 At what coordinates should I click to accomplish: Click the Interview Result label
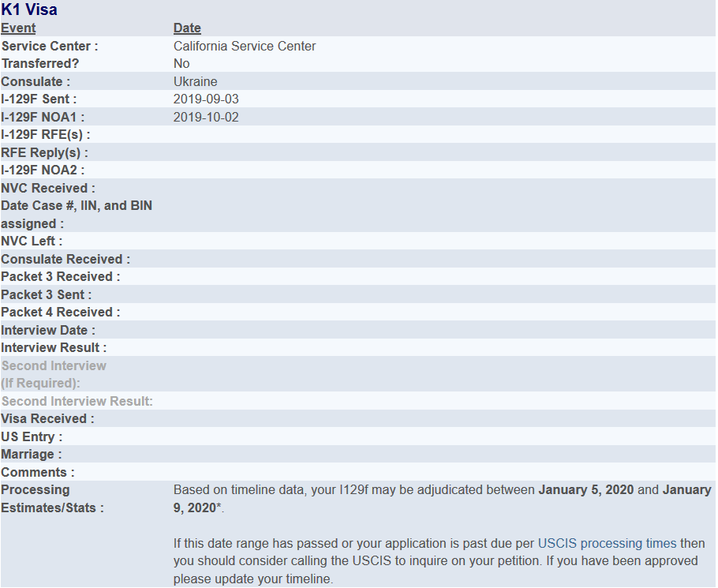[54, 347]
